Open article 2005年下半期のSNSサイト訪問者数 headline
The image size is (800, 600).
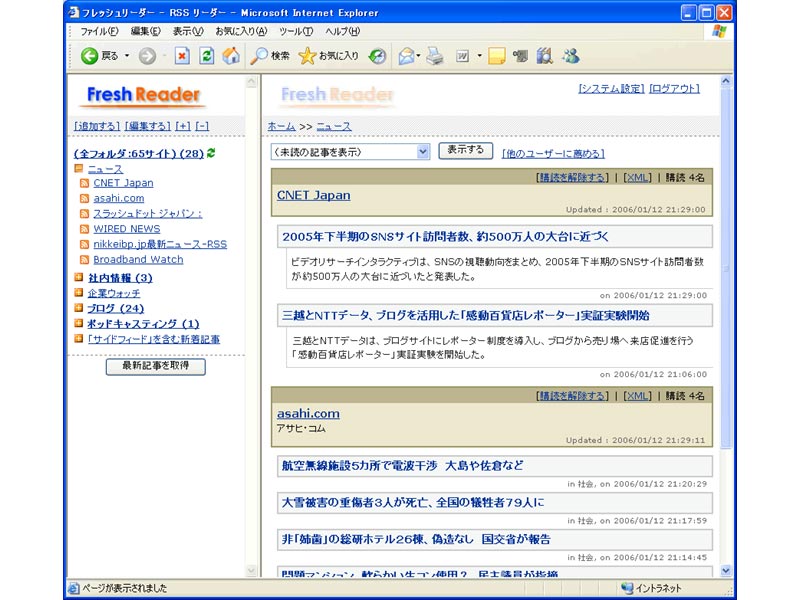click(x=445, y=237)
